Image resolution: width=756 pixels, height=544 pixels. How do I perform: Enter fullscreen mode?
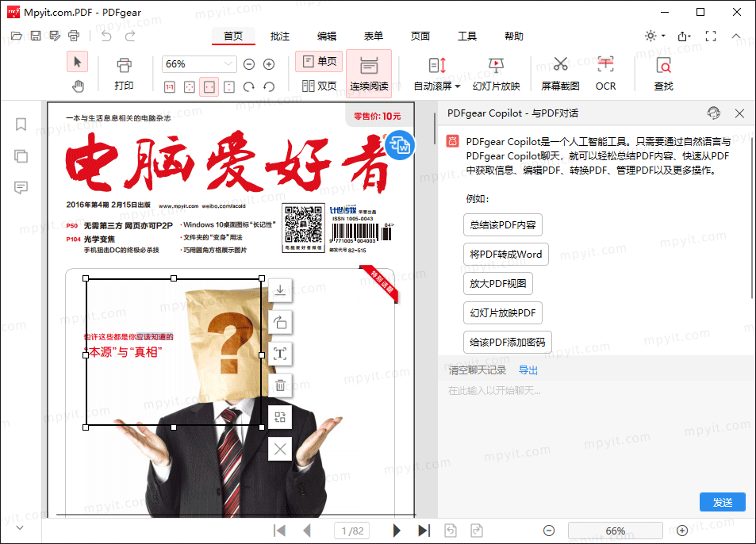click(x=711, y=36)
